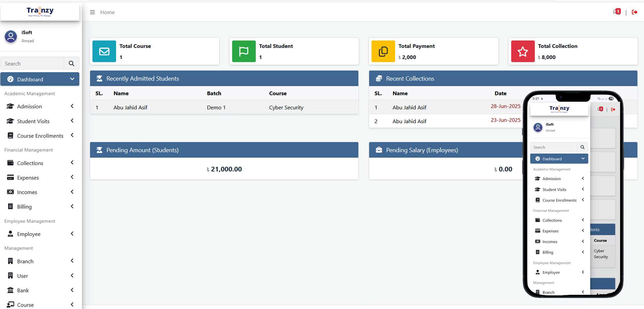Open the Home menu item
Screen dimensions: 644x309
click(107, 12)
